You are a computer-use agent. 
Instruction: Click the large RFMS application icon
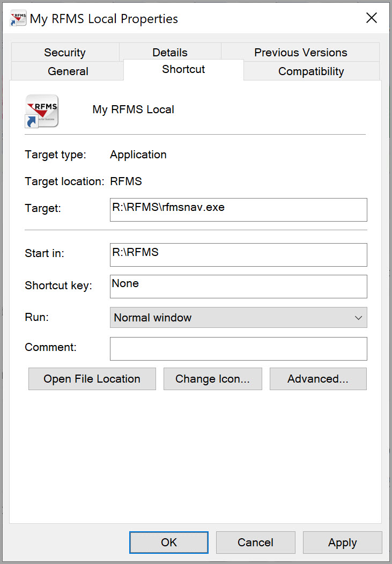click(42, 111)
